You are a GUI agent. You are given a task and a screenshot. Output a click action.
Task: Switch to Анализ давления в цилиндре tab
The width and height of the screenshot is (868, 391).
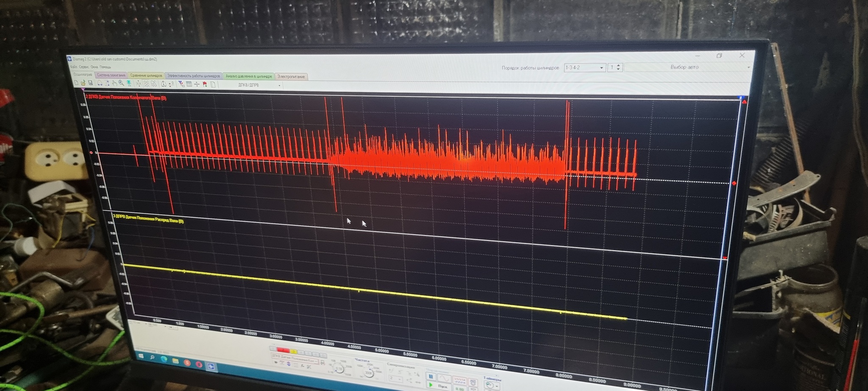[x=249, y=76]
